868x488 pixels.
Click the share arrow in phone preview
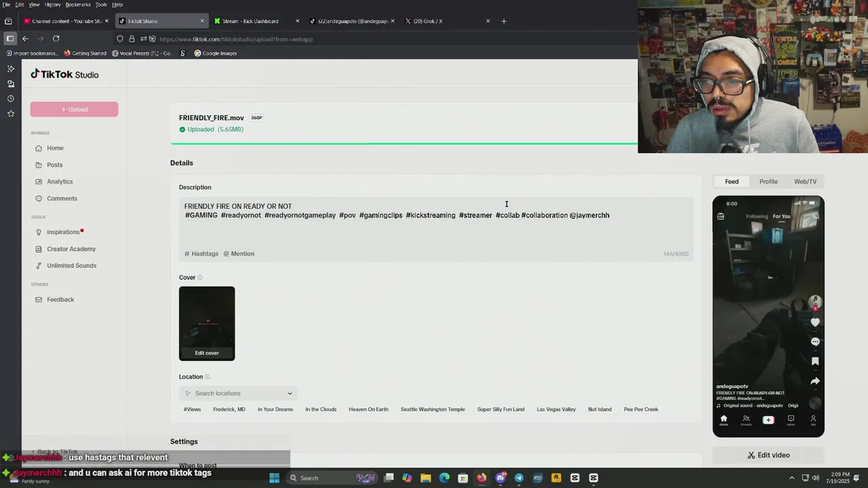[x=815, y=381]
